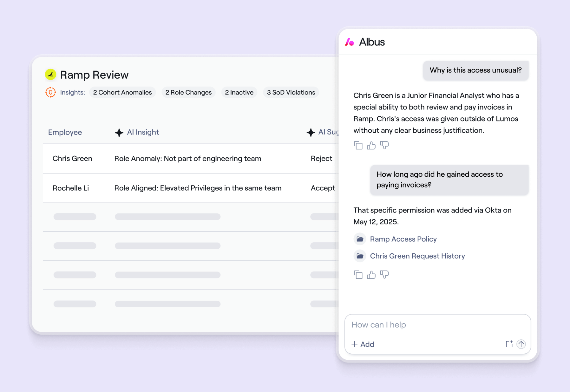
Task: Click Role Anomaly: Not part of engineering team
Action: (188, 159)
